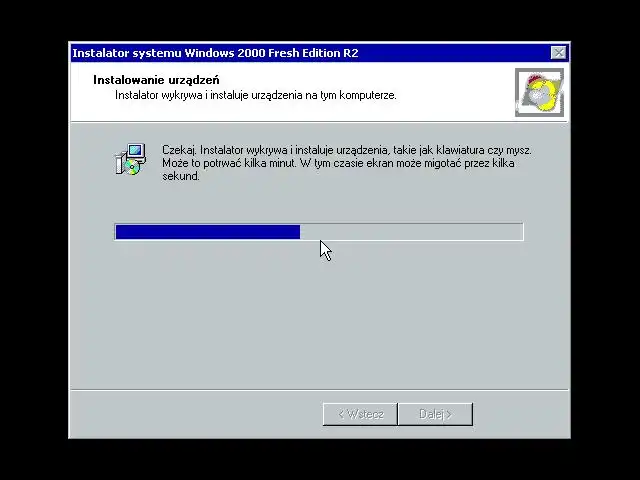Click the heading 'Instalowanie urządzeń'
The image size is (640, 480).
[x=156, y=80]
